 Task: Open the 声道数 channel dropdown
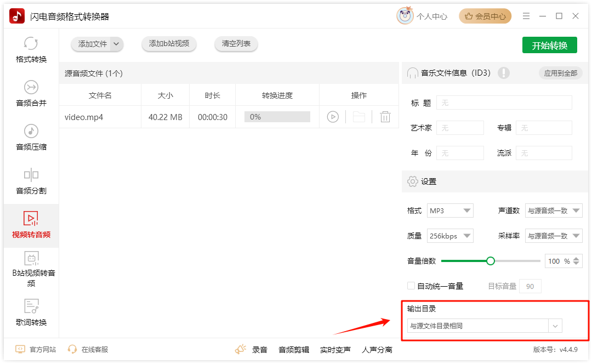click(554, 211)
